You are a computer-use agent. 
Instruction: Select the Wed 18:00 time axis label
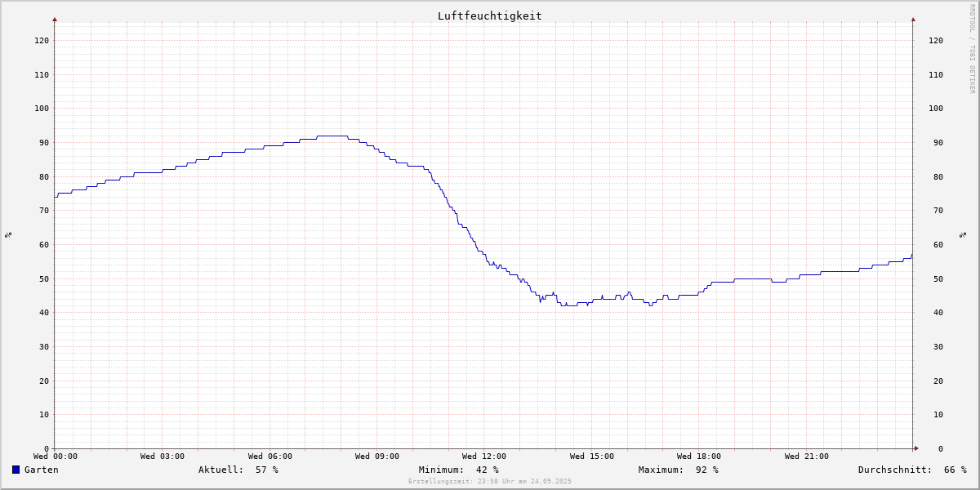(698, 457)
